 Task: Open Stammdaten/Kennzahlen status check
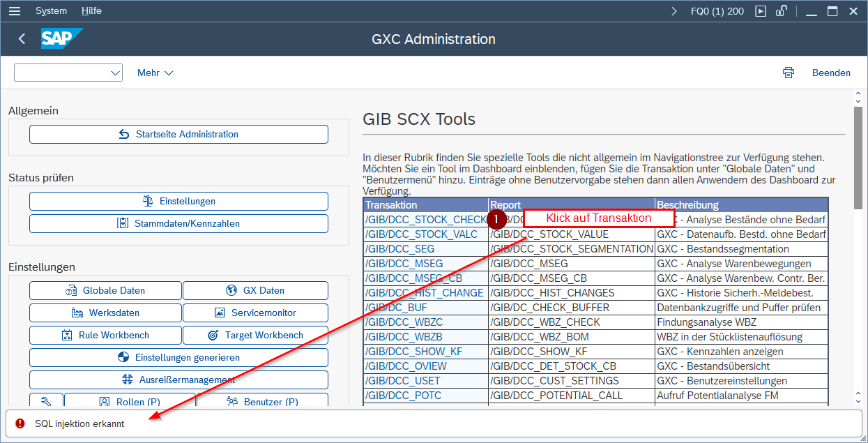coord(178,223)
